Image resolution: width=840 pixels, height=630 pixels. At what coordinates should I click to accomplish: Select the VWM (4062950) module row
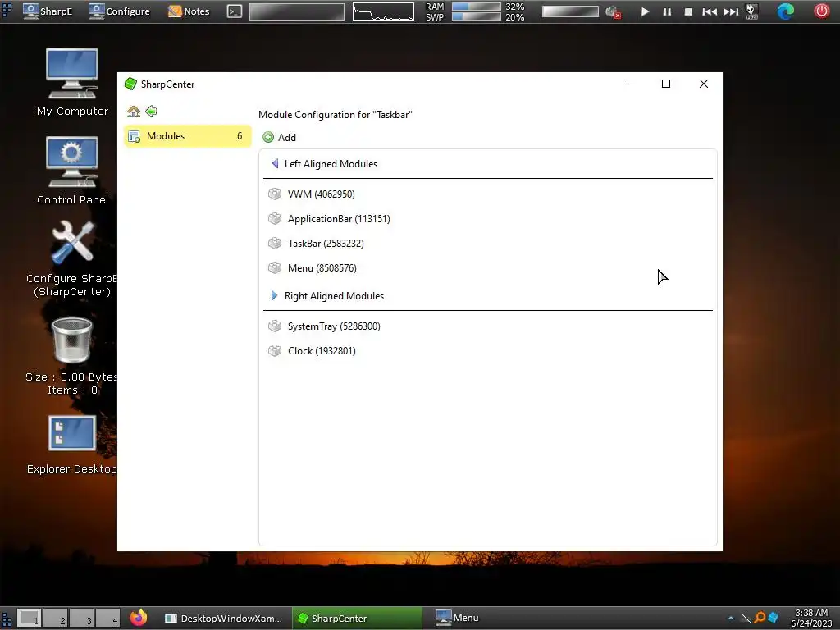point(488,194)
